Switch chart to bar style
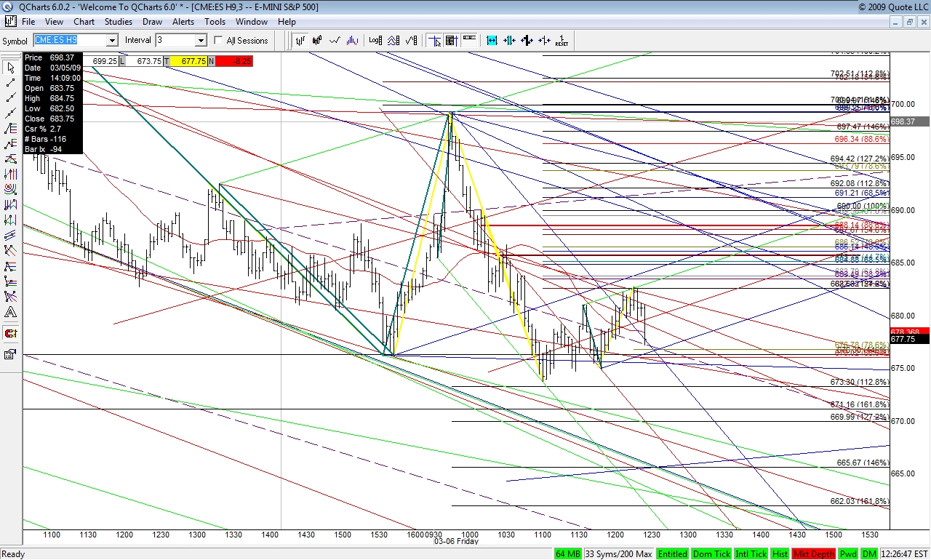This screenshot has height=560, width=931. tap(299, 41)
